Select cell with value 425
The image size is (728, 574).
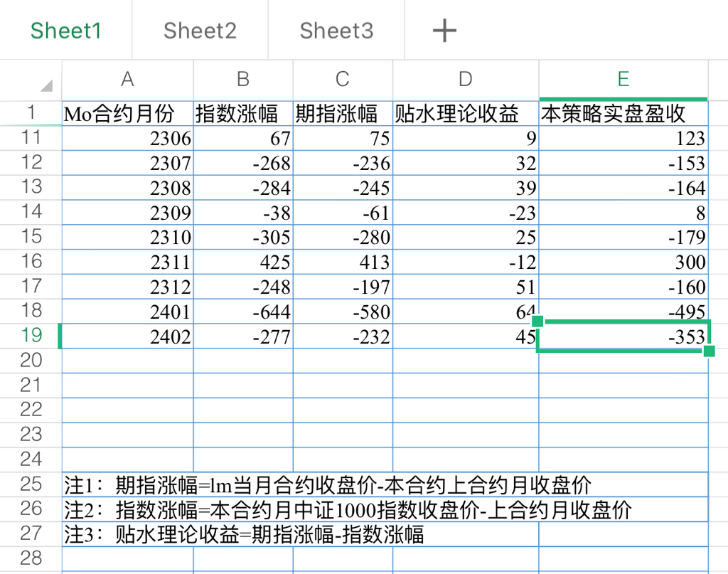tap(243, 262)
